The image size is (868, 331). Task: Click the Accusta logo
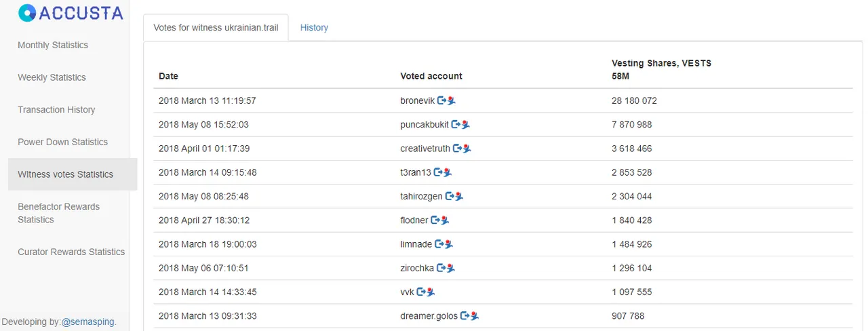click(71, 13)
